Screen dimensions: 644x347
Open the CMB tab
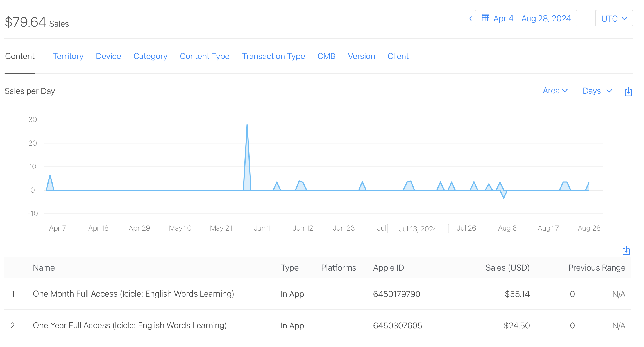pos(326,56)
